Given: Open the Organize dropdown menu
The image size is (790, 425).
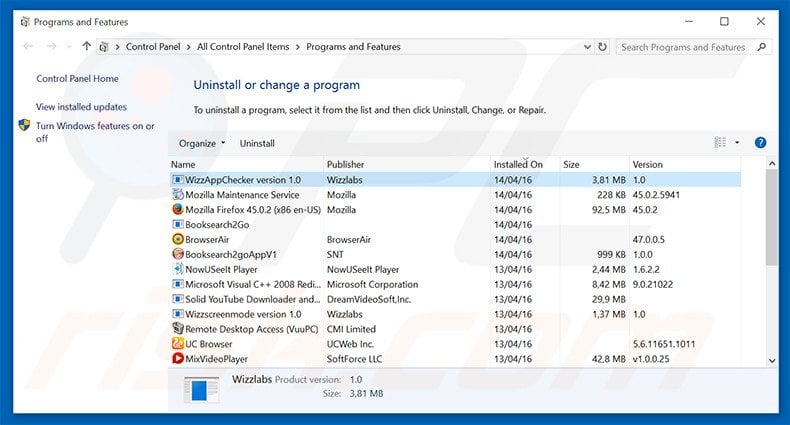Looking at the screenshot, I should pyautogui.click(x=202, y=144).
